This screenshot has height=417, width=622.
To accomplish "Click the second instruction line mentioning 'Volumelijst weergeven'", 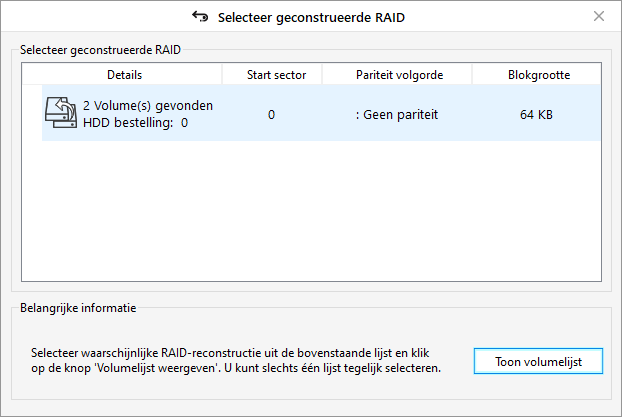I will pos(236,368).
